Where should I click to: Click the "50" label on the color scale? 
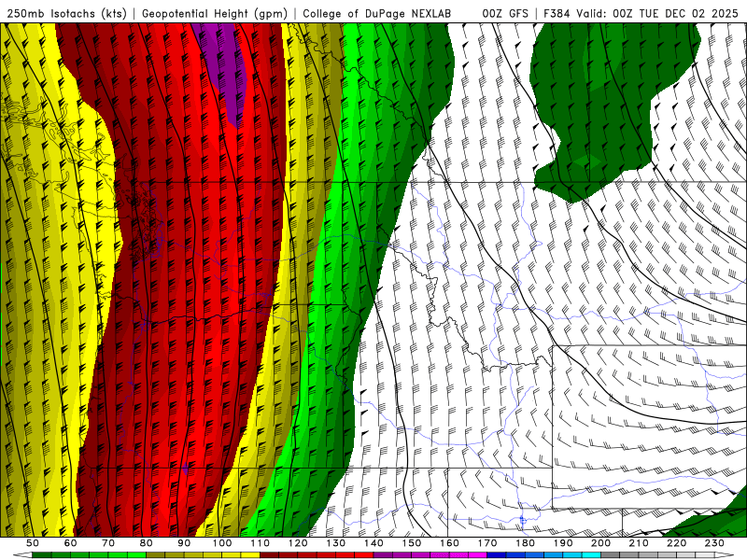pos(32,543)
